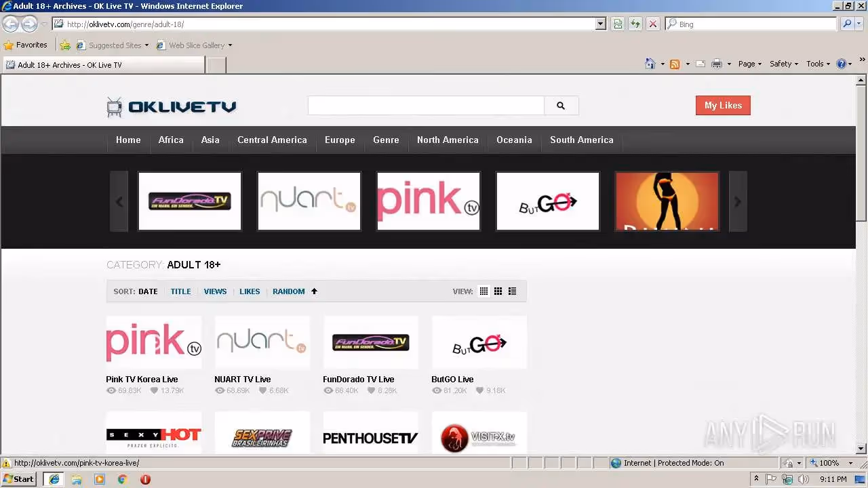Click the carousel previous arrow
Image resolution: width=868 pixels, height=488 pixels.
tap(119, 201)
